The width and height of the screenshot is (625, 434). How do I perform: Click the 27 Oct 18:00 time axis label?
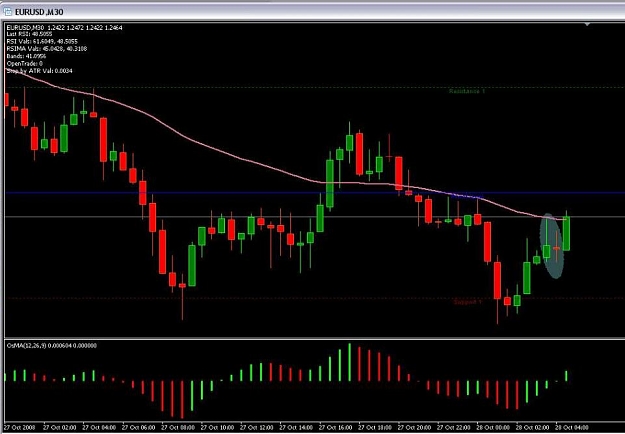(x=375, y=428)
